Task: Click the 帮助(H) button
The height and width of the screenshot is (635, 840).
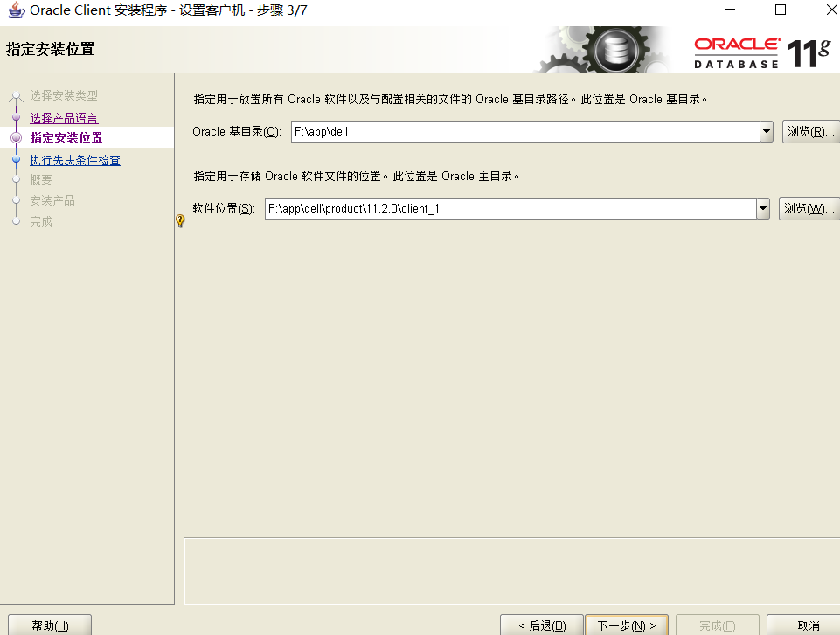Action: pyautogui.click(x=50, y=625)
